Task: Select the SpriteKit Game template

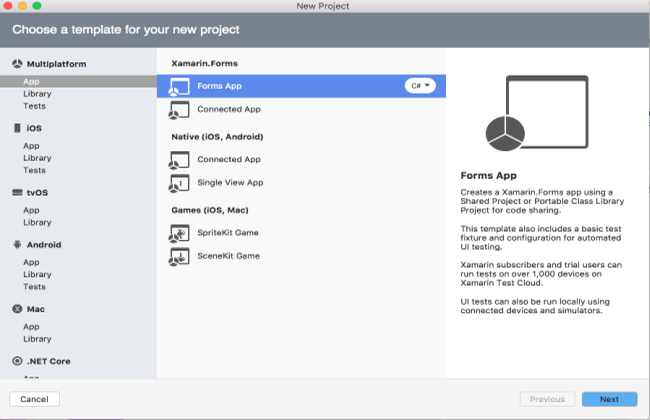Action: coord(228,233)
